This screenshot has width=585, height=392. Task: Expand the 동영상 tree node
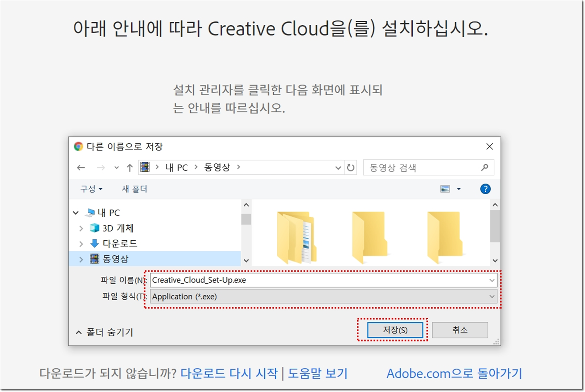click(81, 259)
